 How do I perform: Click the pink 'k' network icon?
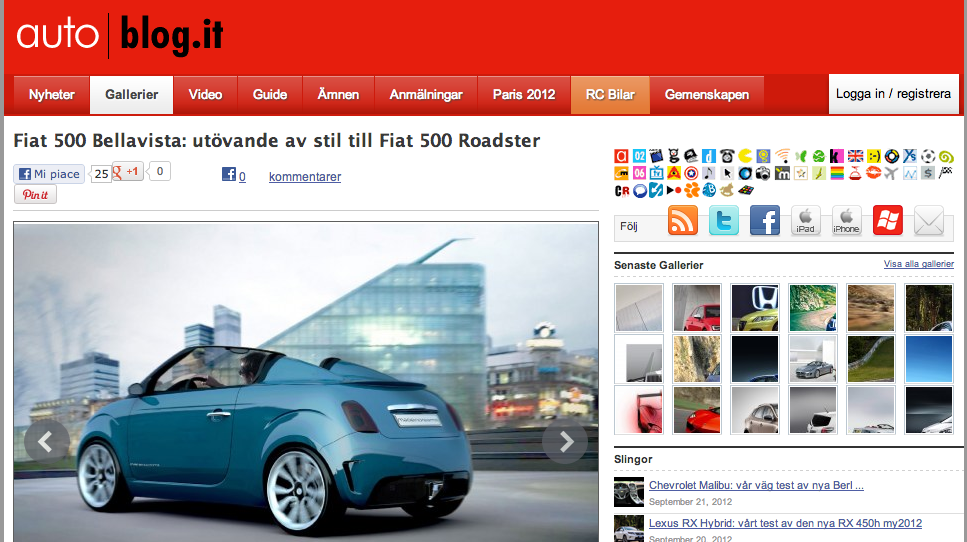(x=836, y=156)
